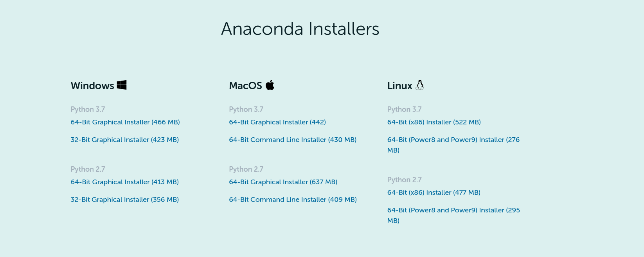Open Linux Power8 and Power9 Installer (295 MB)
This screenshot has width=644, height=257.
tap(453, 210)
